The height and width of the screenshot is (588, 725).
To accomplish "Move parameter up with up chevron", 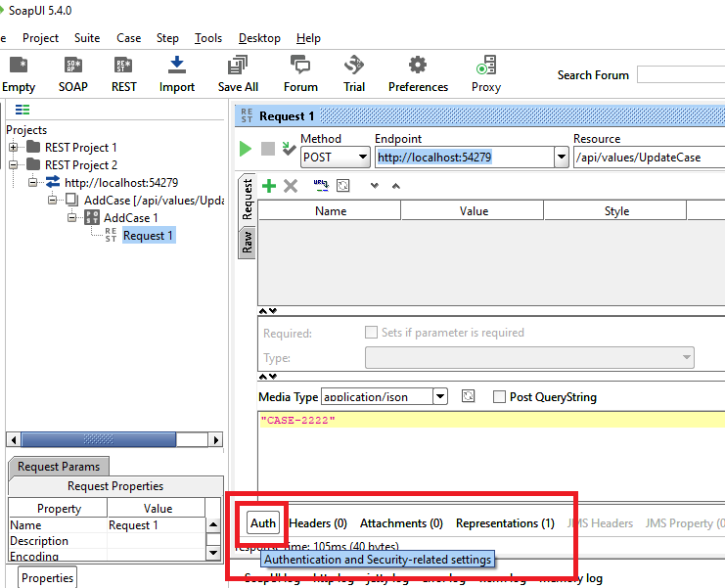I will 396,186.
